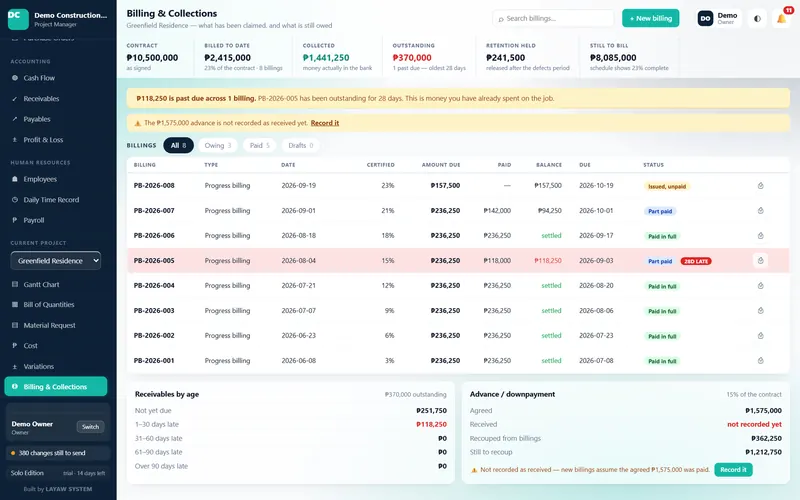Click the row action icon for PB-2026-008

point(760,186)
